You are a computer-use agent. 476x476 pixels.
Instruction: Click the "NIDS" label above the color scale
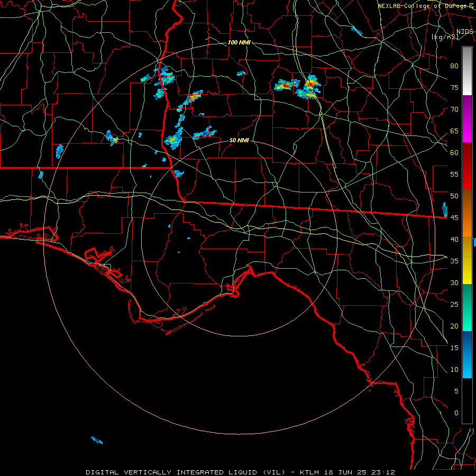[465, 32]
